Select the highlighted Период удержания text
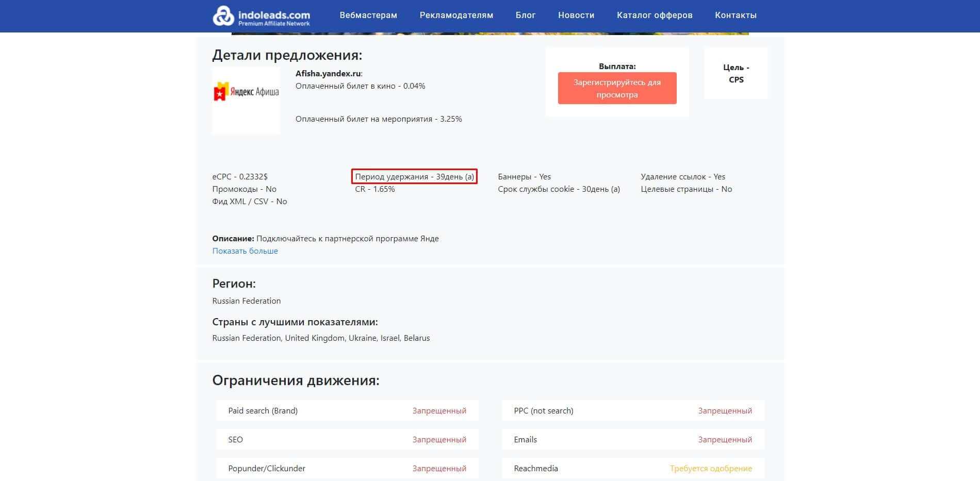 (414, 177)
